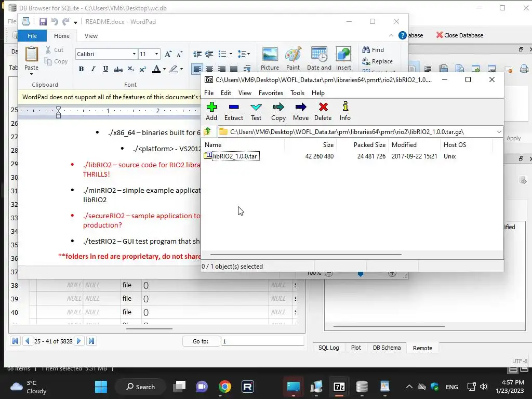
Task: Click WordPad Redo icon
Action: (x=66, y=22)
